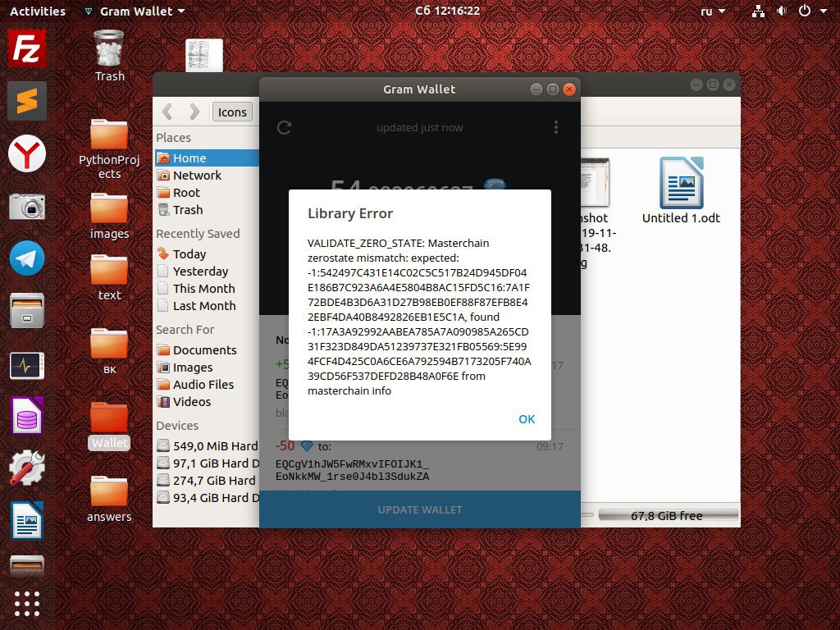
Task: Select Today under Recently Saved
Action: pos(207,254)
